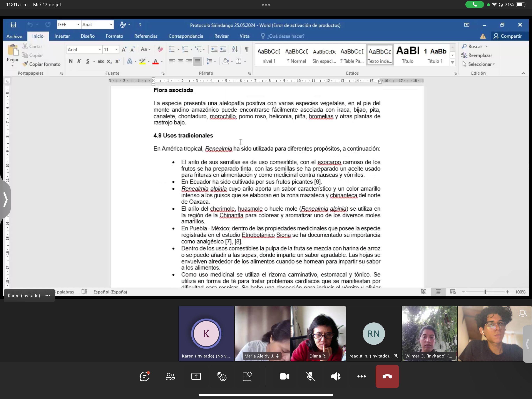Image resolution: width=532 pixels, height=399 pixels.
Task: Open the font size dropdown showing 11
Action: coord(116,49)
